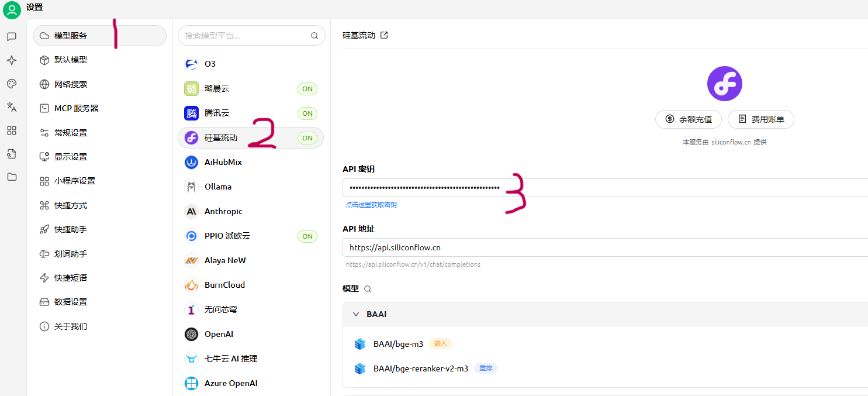The width and height of the screenshot is (868, 396).
Task: Turn off the PPIO 派欧云 switch
Action: [307, 236]
